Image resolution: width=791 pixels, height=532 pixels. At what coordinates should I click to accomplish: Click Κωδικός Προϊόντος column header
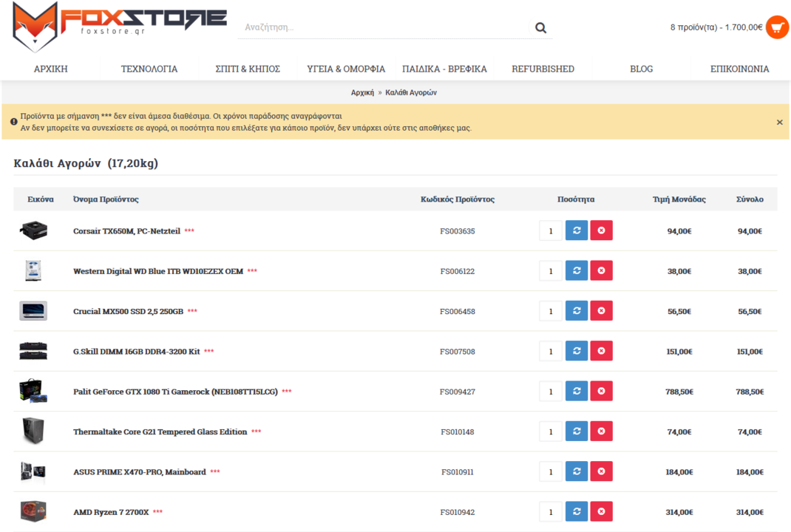point(457,199)
